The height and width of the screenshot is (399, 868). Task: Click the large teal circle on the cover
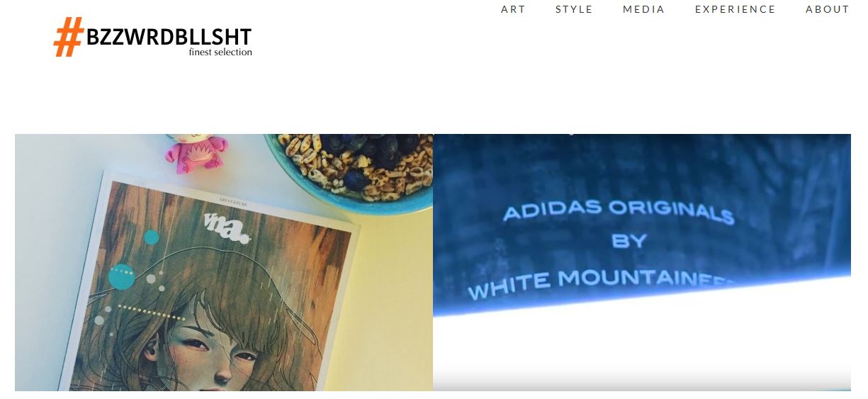[122, 276]
